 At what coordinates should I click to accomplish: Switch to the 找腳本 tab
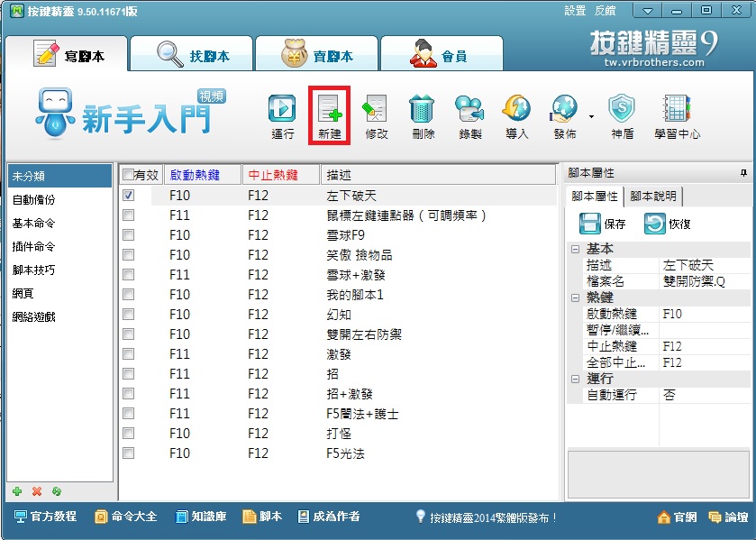(191, 56)
